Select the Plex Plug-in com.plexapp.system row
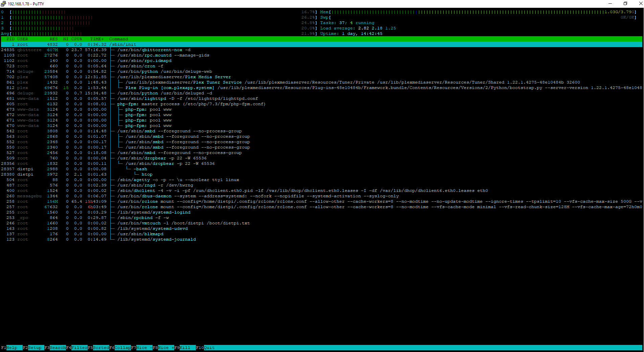Image resolution: width=644 pixels, height=352 pixels. point(322,88)
